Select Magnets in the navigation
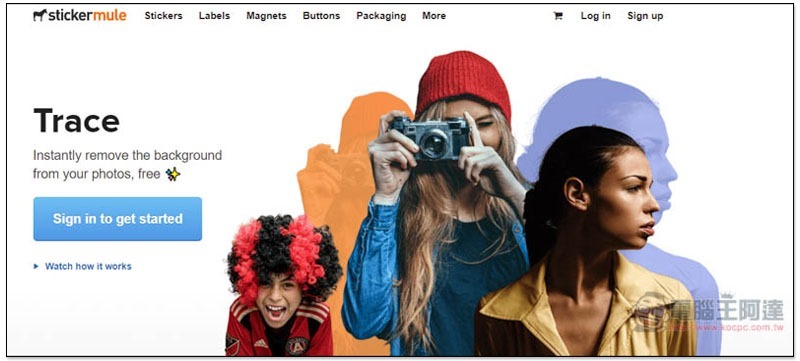Viewport: 800px width, 361px height. (266, 16)
